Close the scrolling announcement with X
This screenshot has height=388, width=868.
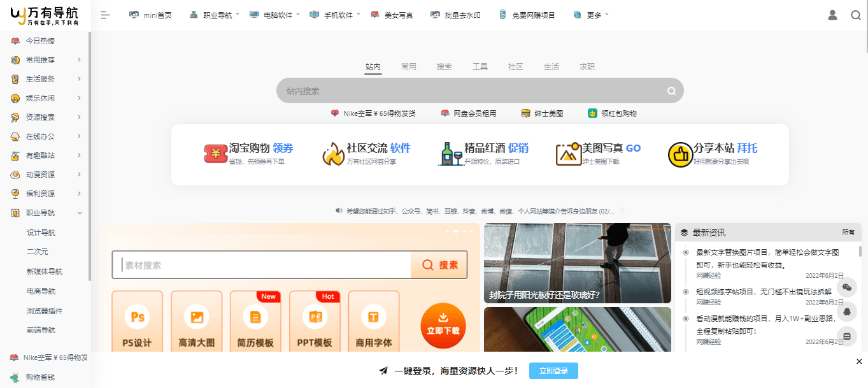click(622, 210)
